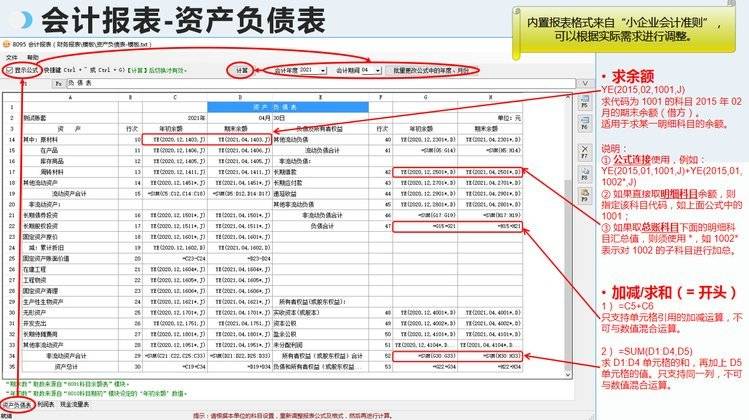Open the 帮助 menu
Image resolution: width=749 pixels, height=420 pixels.
[x=33, y=58]
